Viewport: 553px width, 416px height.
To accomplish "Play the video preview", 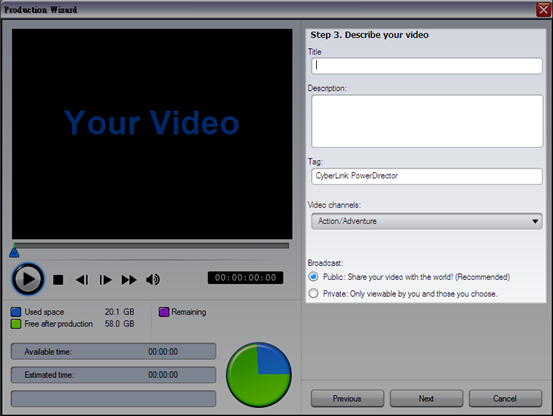I will pyautogui.click(x=28, y=279).
